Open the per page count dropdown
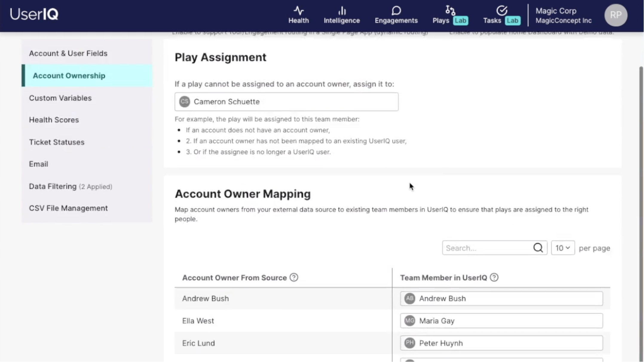Screen dimensions: 644x362 (562, 248)
